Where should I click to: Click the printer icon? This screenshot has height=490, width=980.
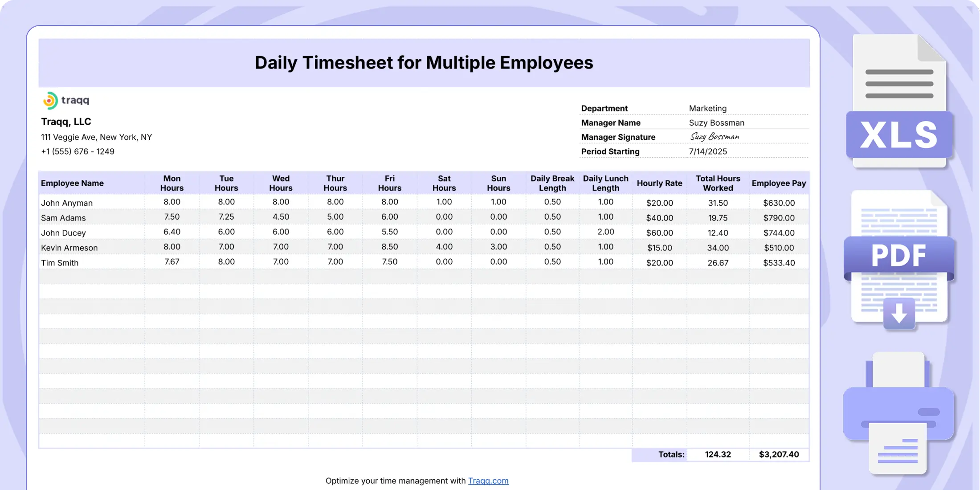point(898,413)
